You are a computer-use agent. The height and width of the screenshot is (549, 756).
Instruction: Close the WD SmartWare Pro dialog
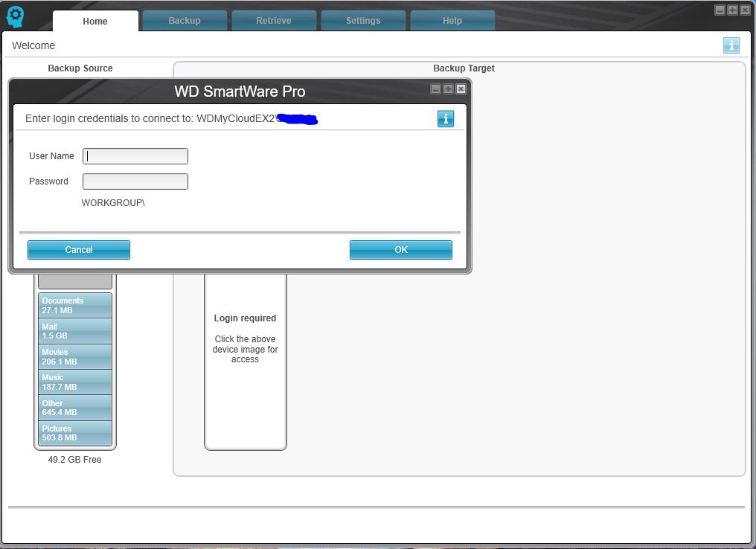coord(461,89)
